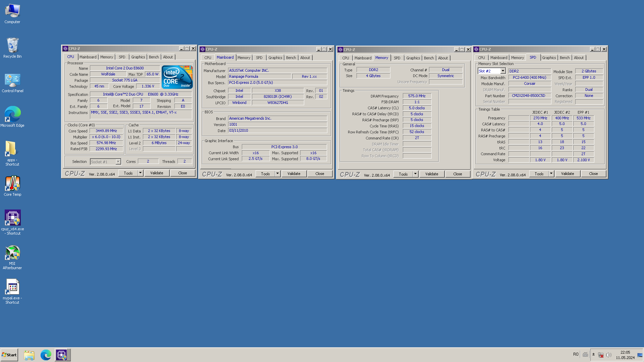This screenshot has height=362, width=644.
Task: Click Validate in first CPU-Z window
Action: click(157, 173)
